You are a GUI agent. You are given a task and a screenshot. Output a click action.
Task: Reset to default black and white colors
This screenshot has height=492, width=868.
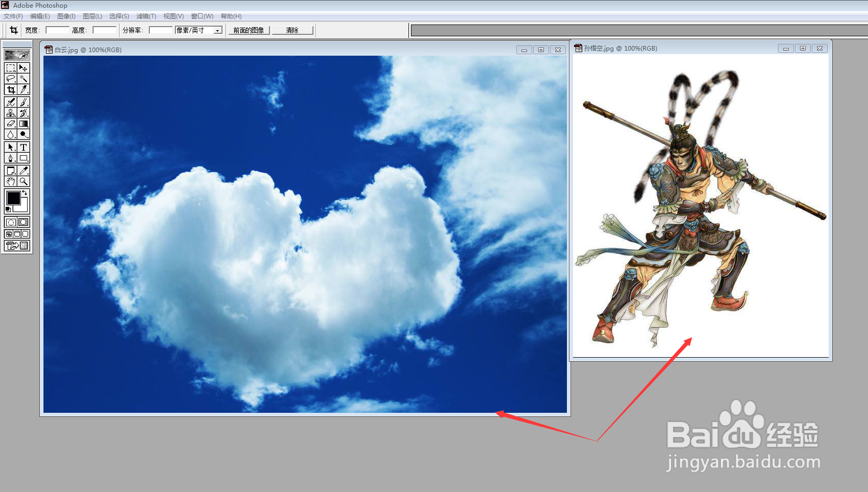8,209
